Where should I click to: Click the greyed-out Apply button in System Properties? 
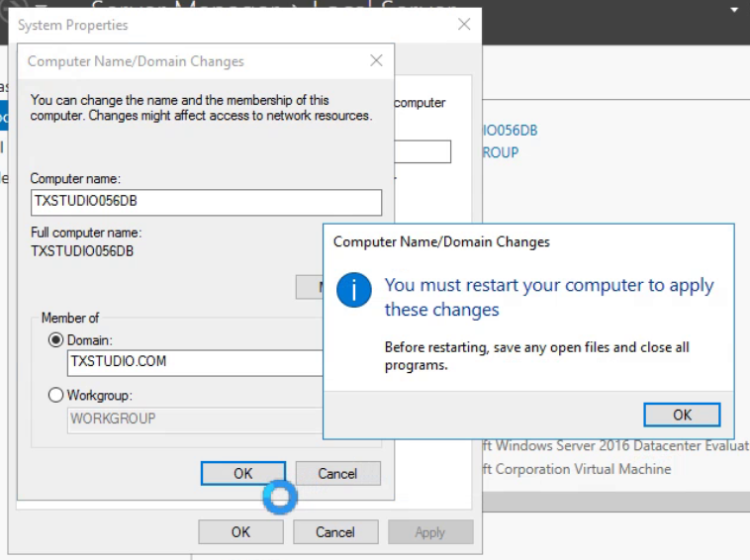pos(430,531)
